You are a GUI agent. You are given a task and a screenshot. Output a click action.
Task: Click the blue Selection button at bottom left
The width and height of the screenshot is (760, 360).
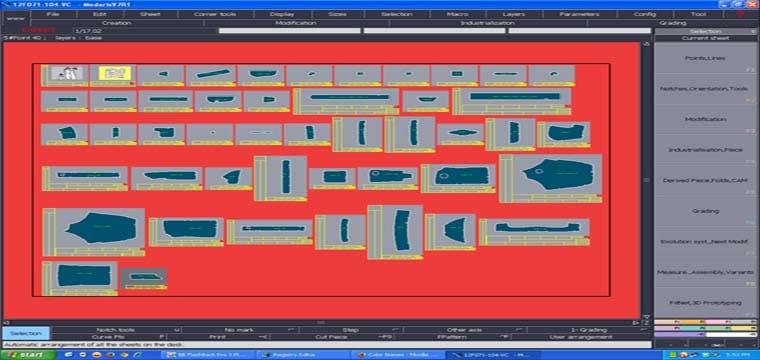pyautogui.click(x=26, y=333)
